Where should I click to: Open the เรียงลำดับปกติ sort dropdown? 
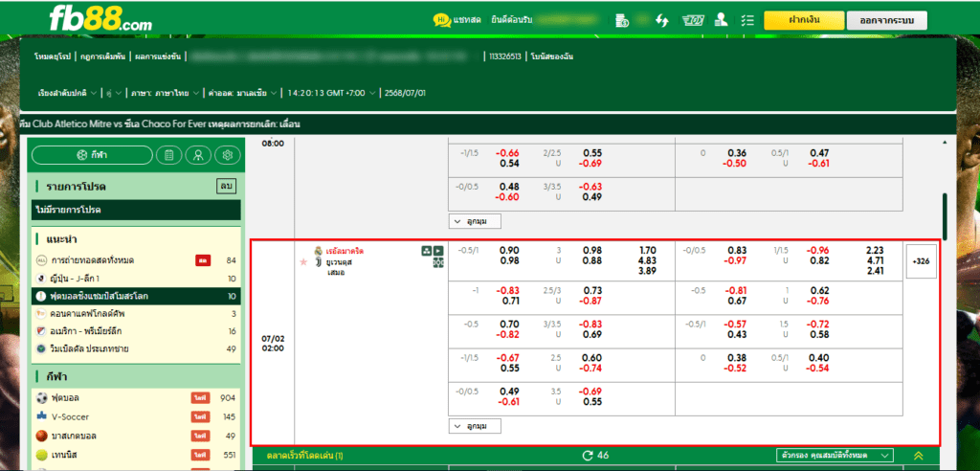coord(68,93)
